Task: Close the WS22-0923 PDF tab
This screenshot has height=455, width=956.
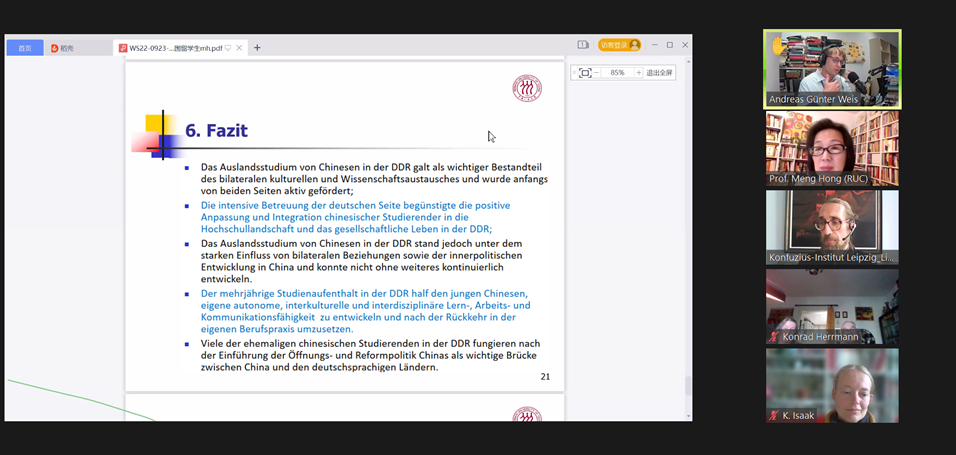Action: pos(240,48)
